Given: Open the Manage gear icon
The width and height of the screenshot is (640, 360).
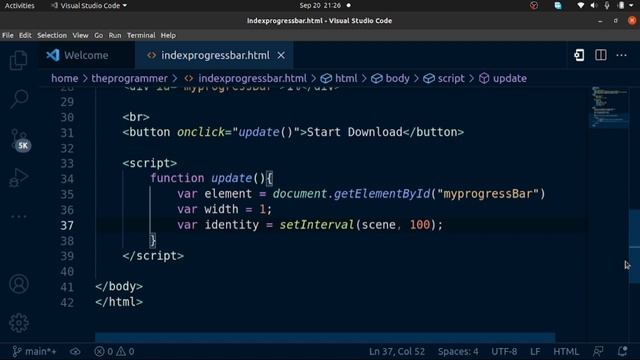Looking at the screenshot, I should tap(19, 323).
